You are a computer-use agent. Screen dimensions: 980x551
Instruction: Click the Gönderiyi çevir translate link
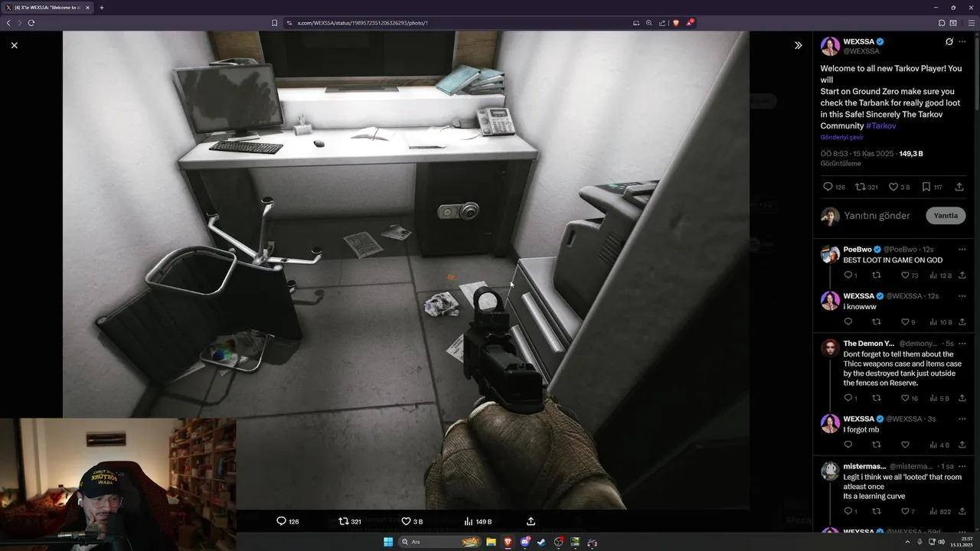tap(841, 137)
